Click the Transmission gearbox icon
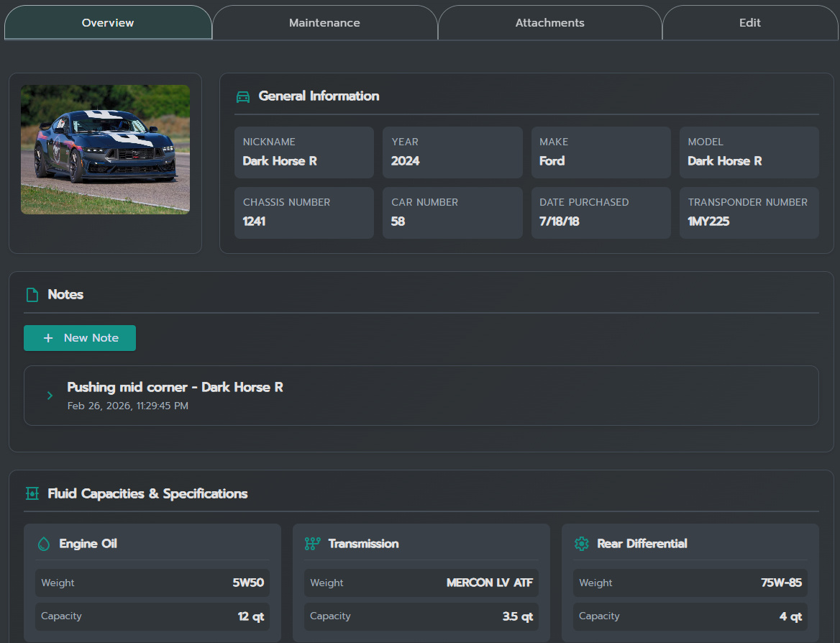This screenshot has height=643, width=840. pos(312,544)
